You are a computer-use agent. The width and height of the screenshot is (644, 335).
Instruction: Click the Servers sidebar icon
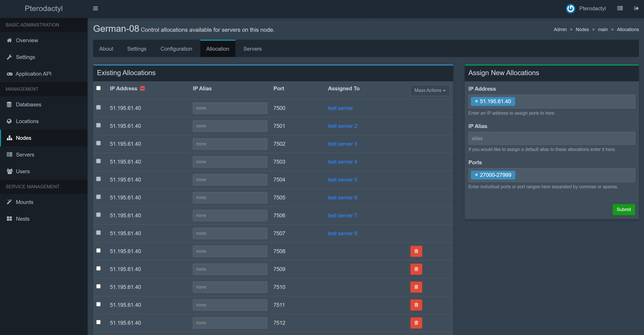click(9, 154)
